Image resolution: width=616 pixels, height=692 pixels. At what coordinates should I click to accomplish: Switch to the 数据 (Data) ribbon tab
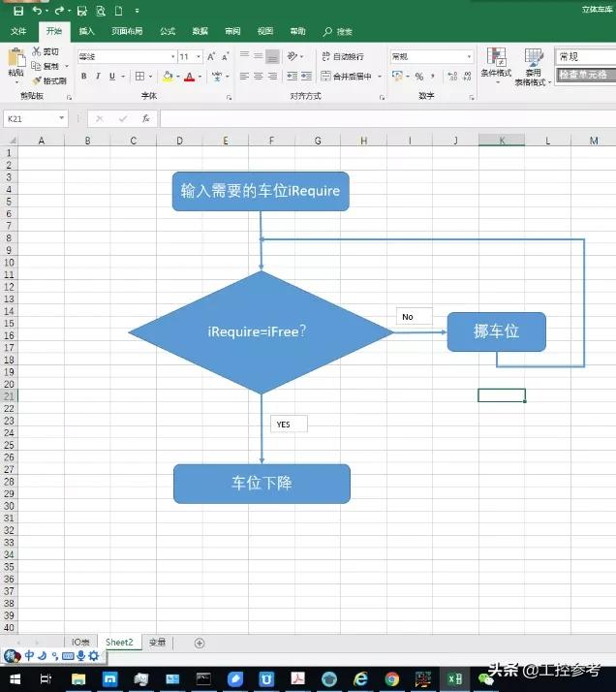[200, 31]
